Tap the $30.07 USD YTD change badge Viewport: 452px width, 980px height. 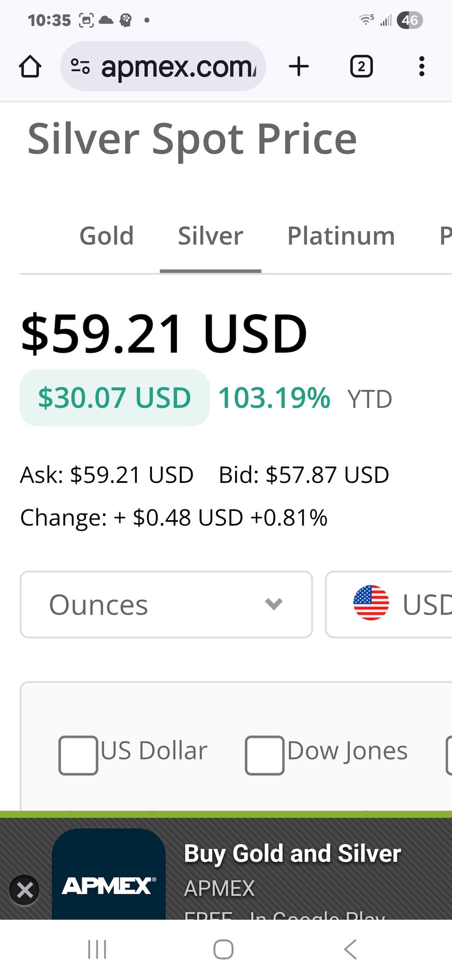[115, 398]
